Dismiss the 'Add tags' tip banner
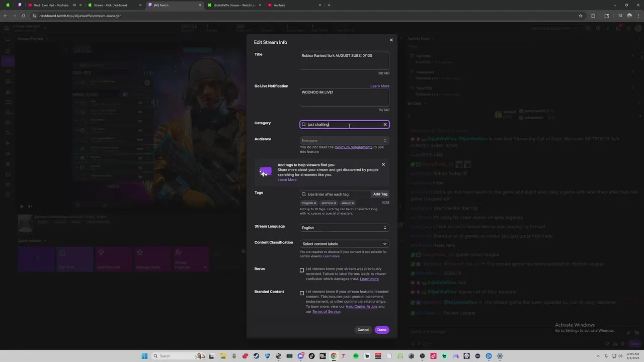The height and width of the screenshot is (362, 644). (383, 164)
